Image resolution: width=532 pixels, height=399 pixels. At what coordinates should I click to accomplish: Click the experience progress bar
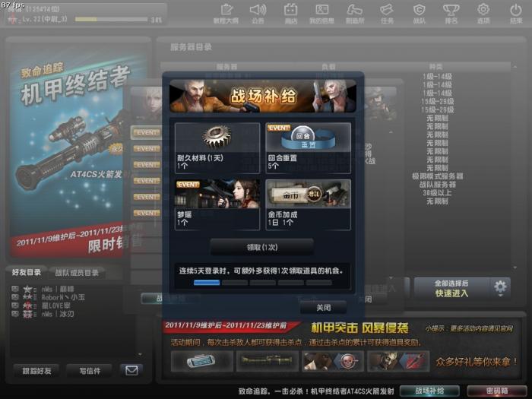[111, 20]
